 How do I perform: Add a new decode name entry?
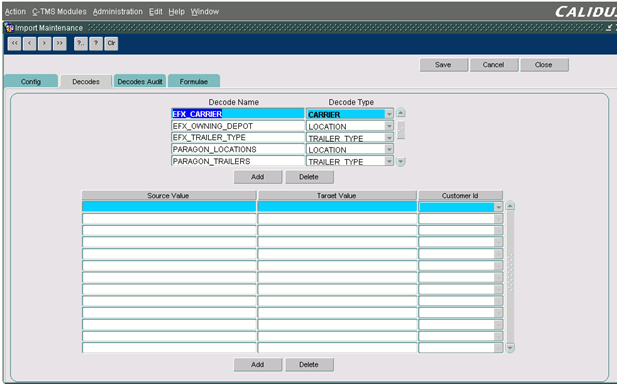coord(258,177)
